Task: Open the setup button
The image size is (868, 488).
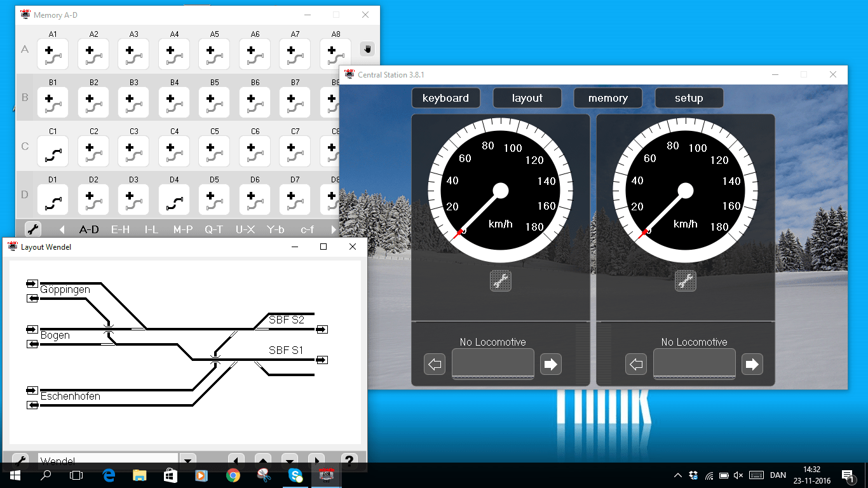Action: point(689,98)
